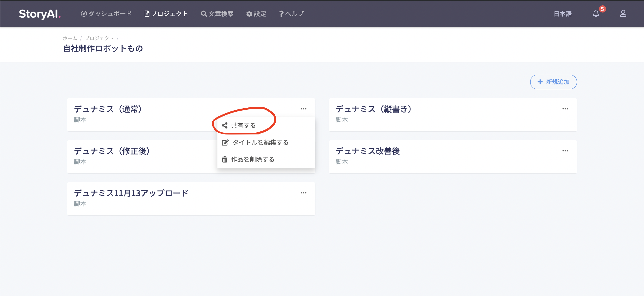Image resolution: width=644 pixels, height=296 pixels.
Task: Navigate to ホーム via the breadcrumb
Action: [70, 38]
